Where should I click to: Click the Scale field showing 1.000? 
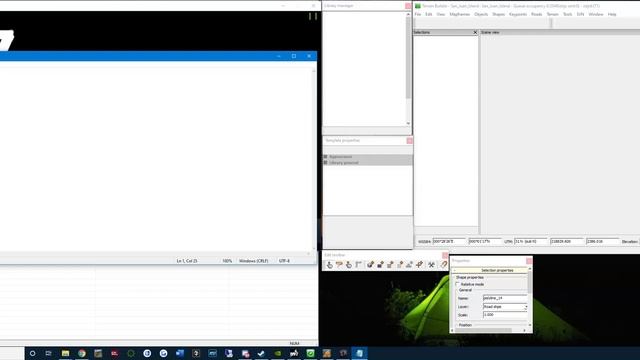(x=505, y=315)
